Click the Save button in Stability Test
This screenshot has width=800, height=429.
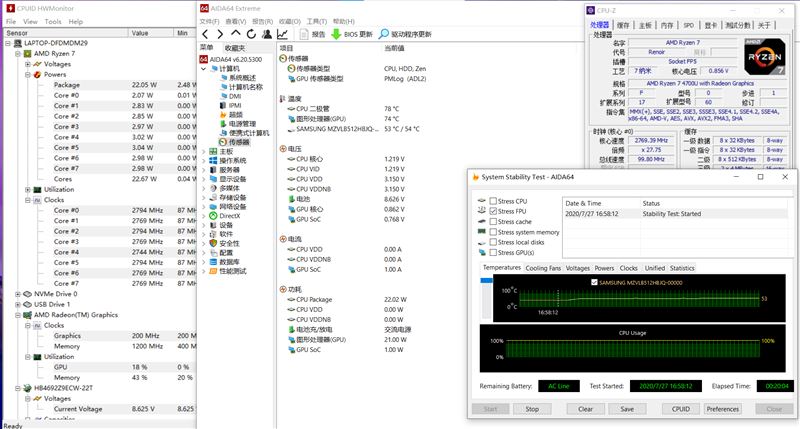[627, 409]
